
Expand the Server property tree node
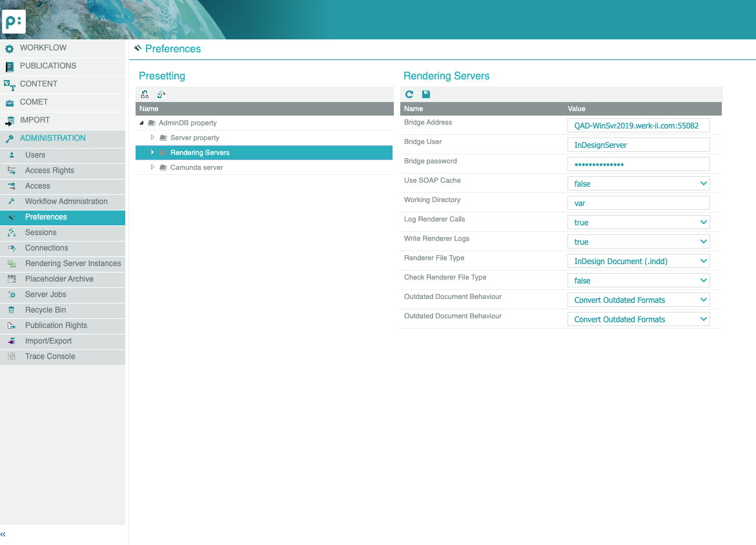tap(153, 138)
